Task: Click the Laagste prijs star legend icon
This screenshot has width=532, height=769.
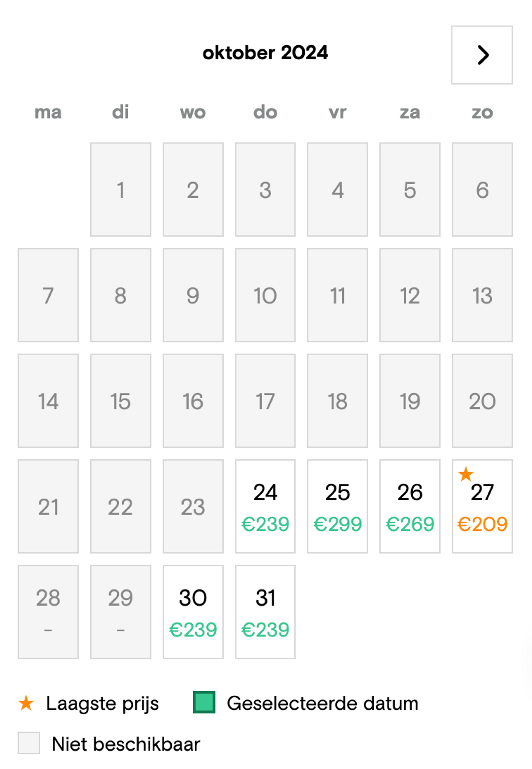Action: point(26,703)
